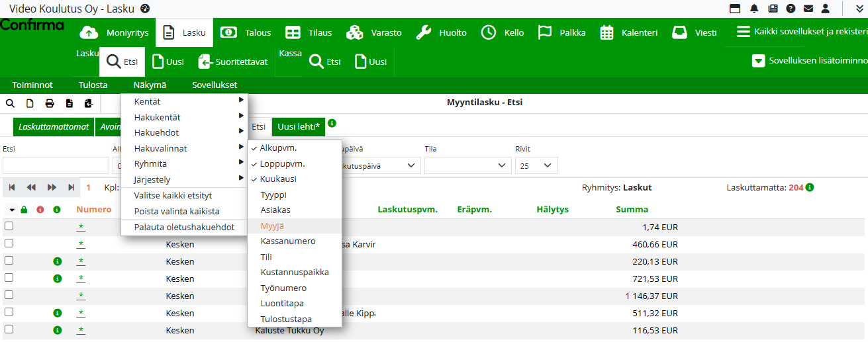Viewport: 868px width, 342px height.
Task: Click the Etsi search text field
Action: tap(56, 165)
